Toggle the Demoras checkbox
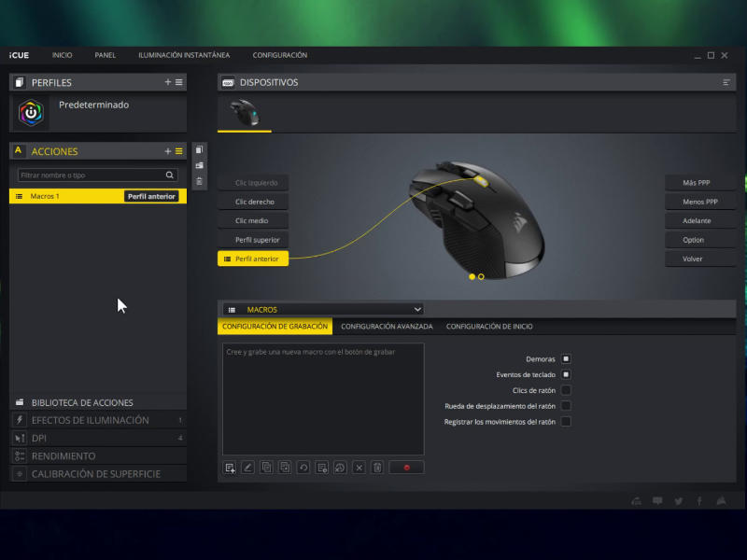Screen dimensions: 747x560 click(x=566, y=358)
